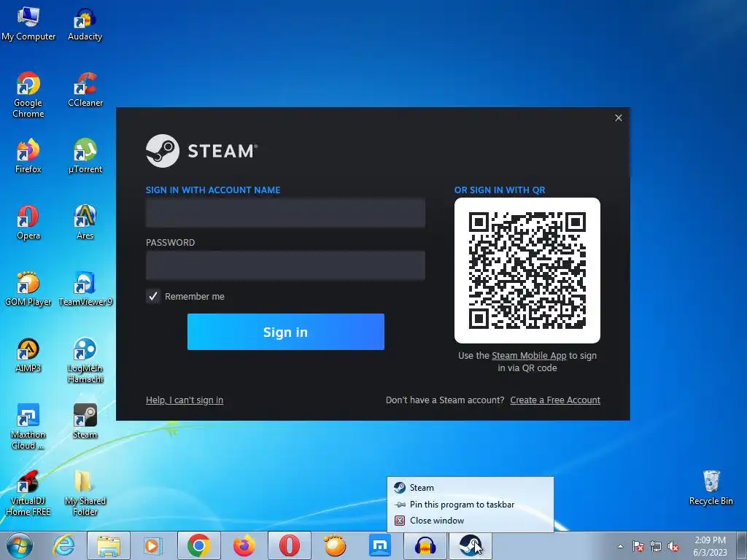747x560 pixels.
Task: Open Windows Explorer from the taskbar
Action: click(x=109, y=545)
